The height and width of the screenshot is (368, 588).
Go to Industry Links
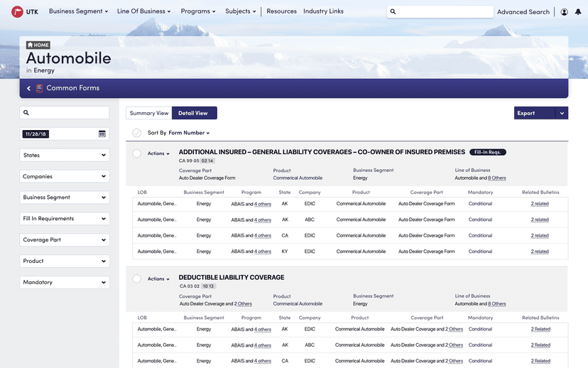[x=323, y=11]
